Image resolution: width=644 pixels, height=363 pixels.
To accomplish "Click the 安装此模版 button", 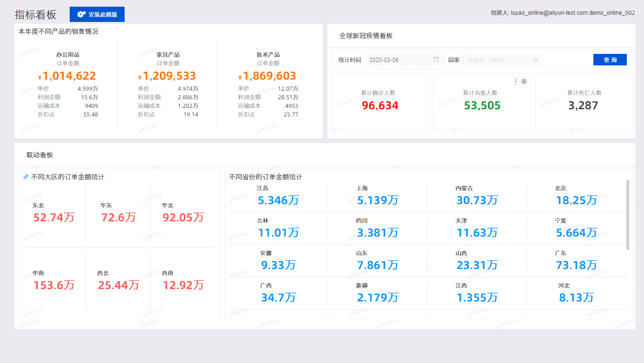I will [97, 14].
